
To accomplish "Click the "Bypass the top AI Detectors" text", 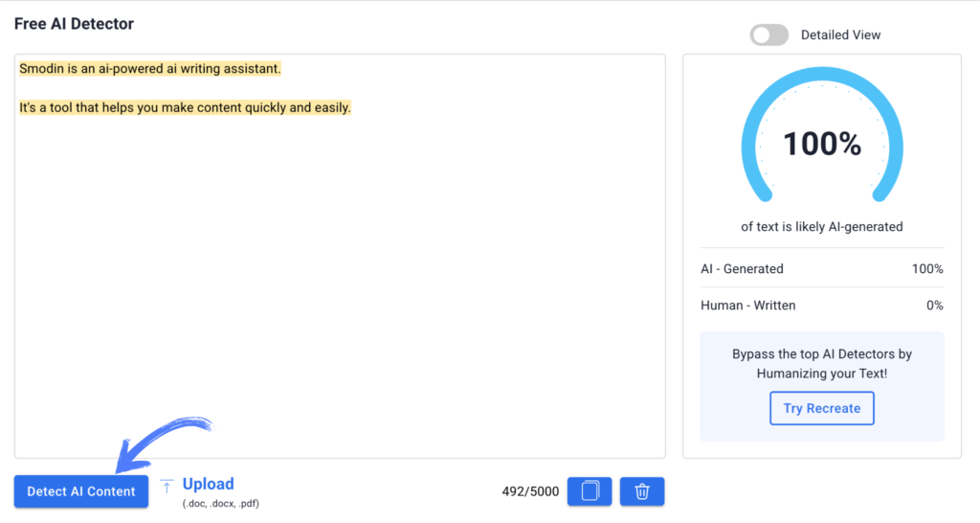I will tap(822, 354).
